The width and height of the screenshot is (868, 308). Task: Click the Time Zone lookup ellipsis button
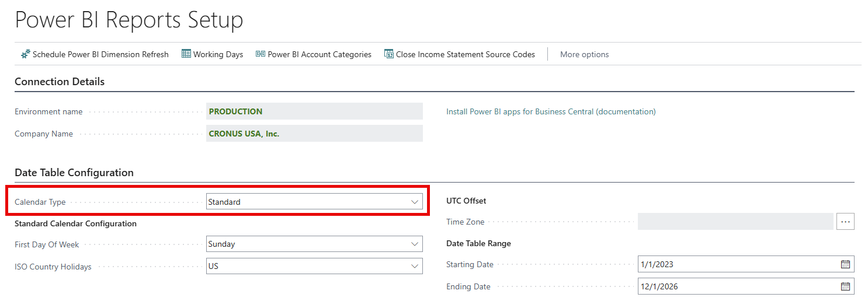845,222
